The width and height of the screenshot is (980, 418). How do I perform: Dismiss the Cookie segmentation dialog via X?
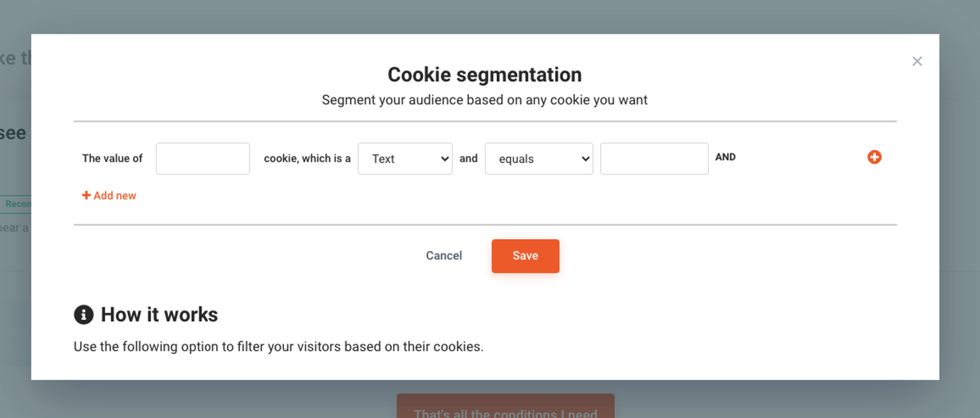pos(917,61)
